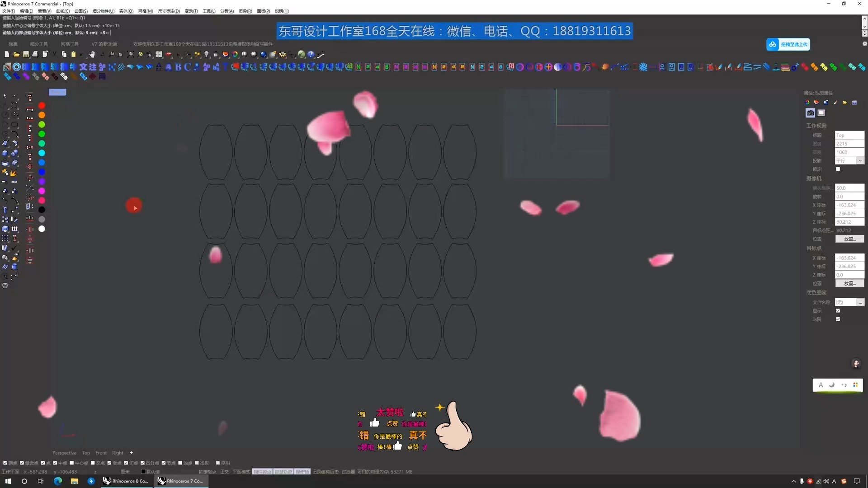Image resolution: width=868 pixels, height=488 pixels.
Task: Add new viewport tab with plus
Action: point(131,453)
